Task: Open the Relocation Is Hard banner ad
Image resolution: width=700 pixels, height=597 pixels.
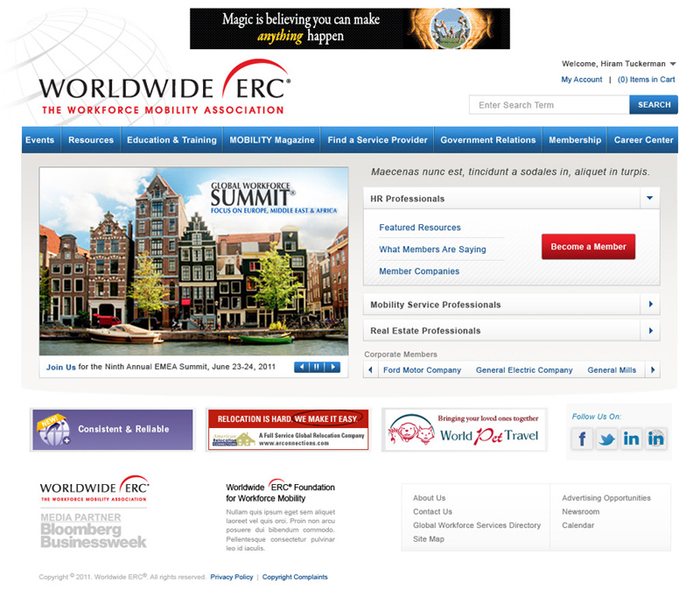Action: tap(289, 430)
